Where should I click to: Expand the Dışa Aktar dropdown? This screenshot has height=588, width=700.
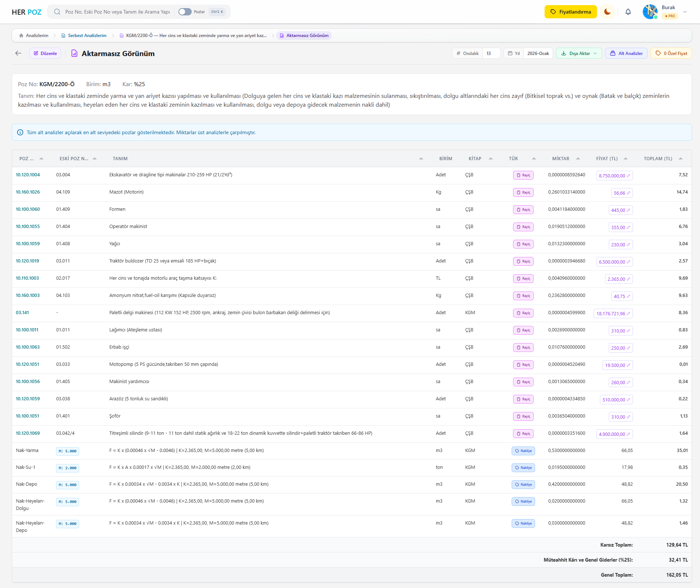tap(579, 54)
